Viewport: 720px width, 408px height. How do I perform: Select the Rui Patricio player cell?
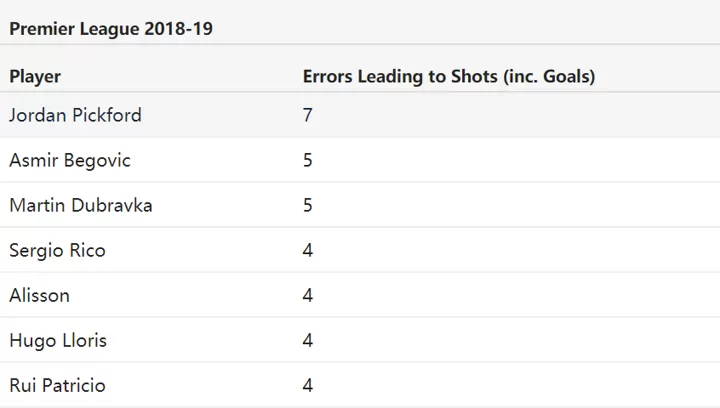click(57, 385)
